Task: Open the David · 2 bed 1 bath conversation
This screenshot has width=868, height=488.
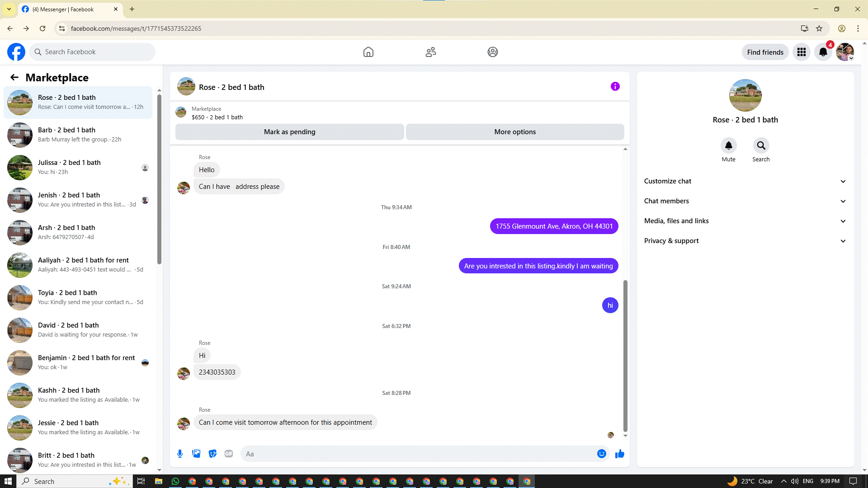Action: coord(78,330)
